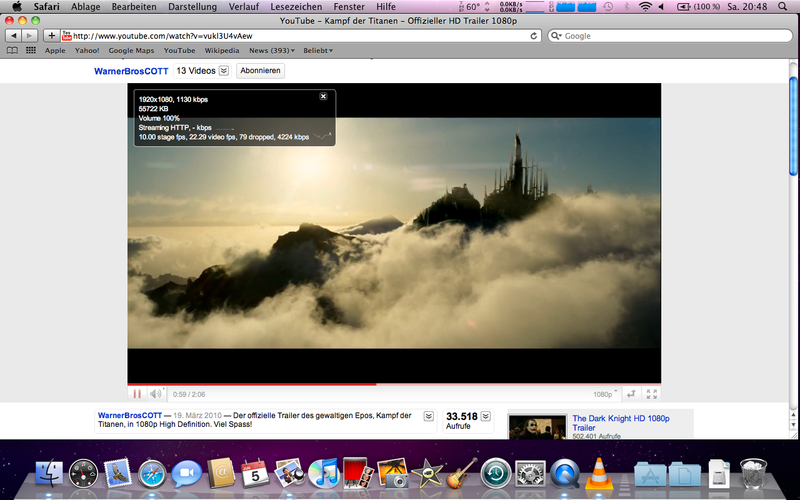The width and height of the screenshot is (800, 500).
Task: Open iMovie star icon in Dock
Action: click(427, 473)
